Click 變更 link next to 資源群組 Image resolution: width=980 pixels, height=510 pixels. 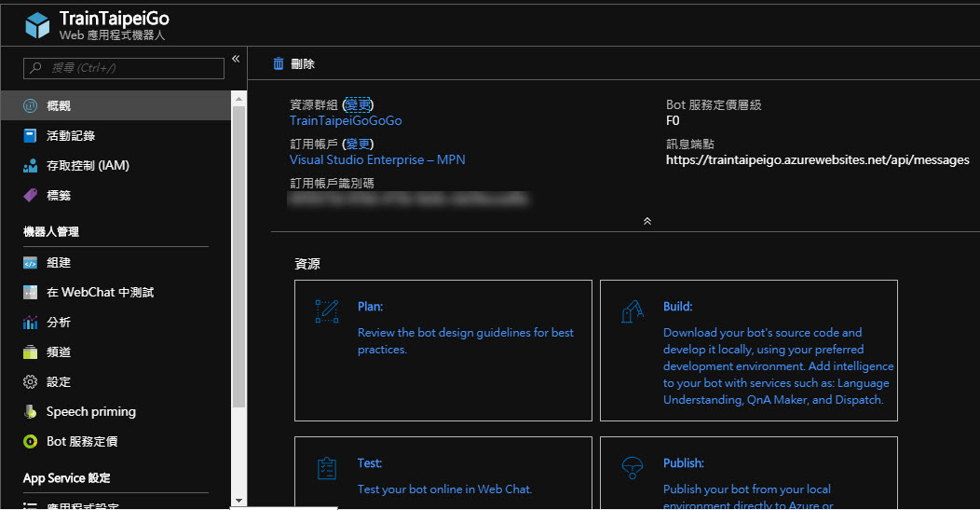(358, 104)
